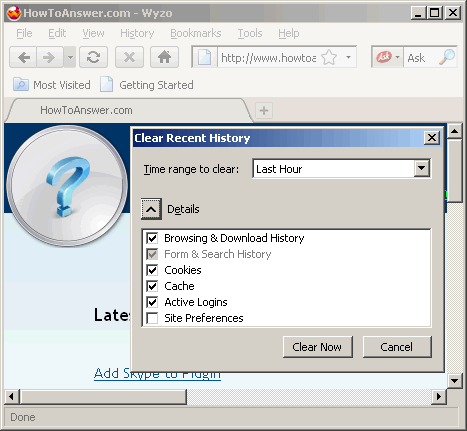Minimize the Wyzo browser window
The width and height of the screenshot is (467, 431).
418,13
